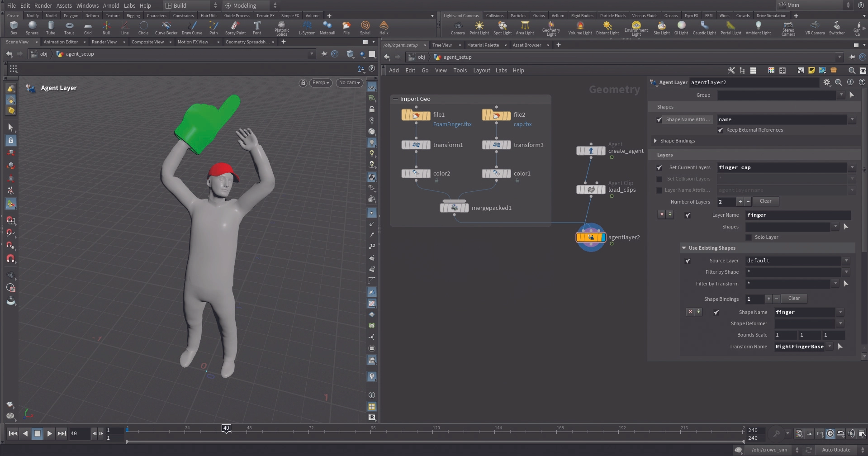
Task: Add a Sky Light from the shelf
Action: pyautogui.click(x=661, y=28)
